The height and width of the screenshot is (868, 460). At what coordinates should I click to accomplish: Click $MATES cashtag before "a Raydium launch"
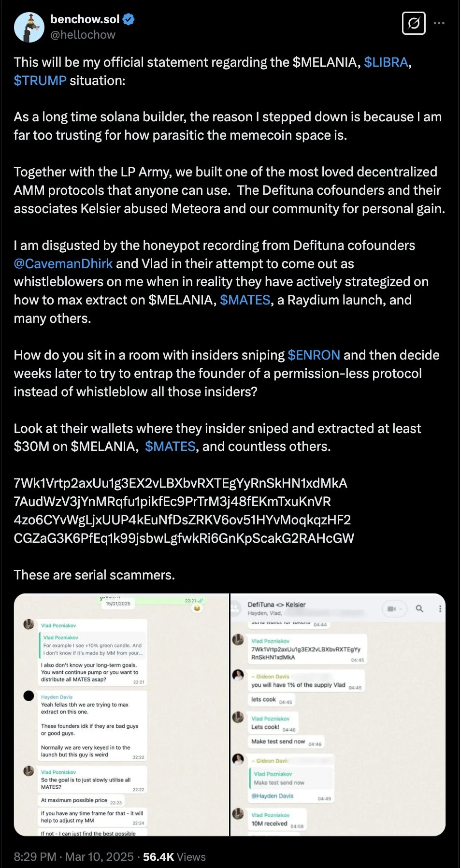click(245, 300)
